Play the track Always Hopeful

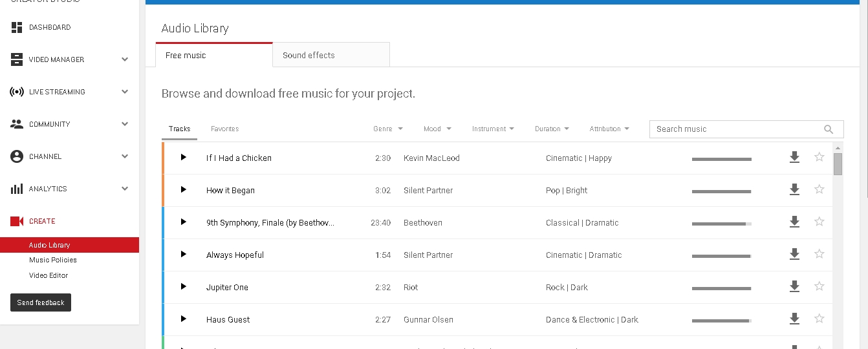[184, 254]
